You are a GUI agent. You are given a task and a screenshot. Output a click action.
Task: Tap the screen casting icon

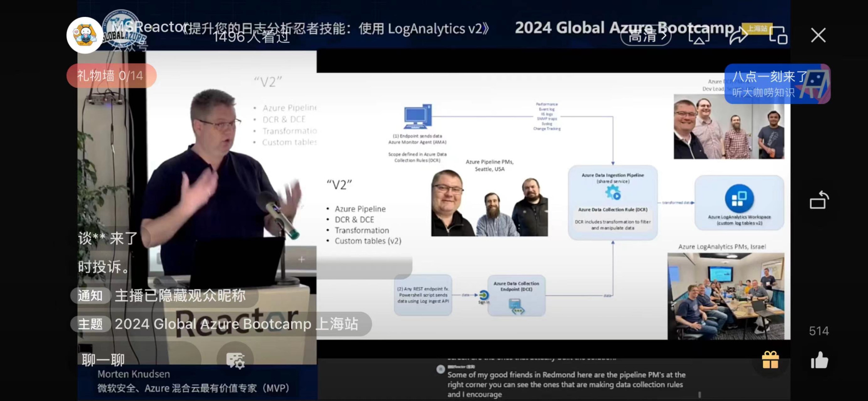pos(699,36)
